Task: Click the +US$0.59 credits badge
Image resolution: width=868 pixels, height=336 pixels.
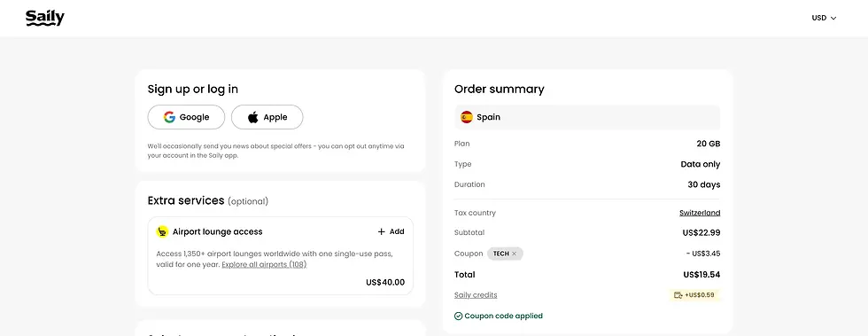Action: (x=694, y=295)
